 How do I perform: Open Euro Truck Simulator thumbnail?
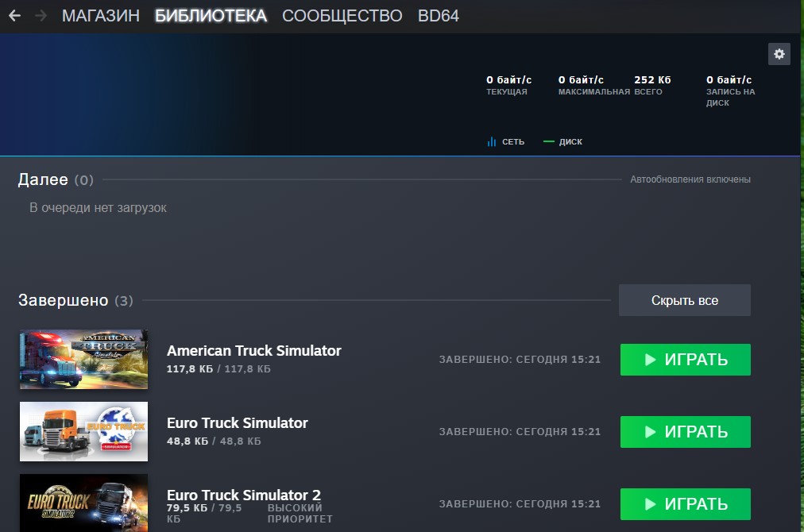tap(83, 431)
